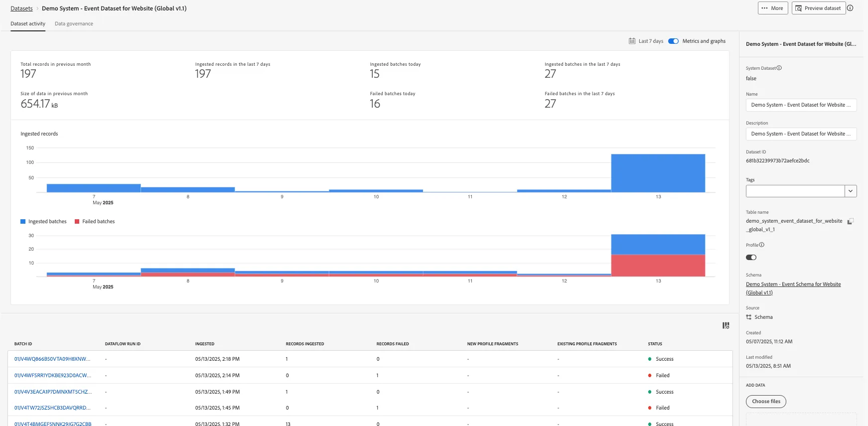The width and height of the screenshot is (868, 426).
Task: Toggle the Metrics and graphs switch
Action: (x=673, y=41)
